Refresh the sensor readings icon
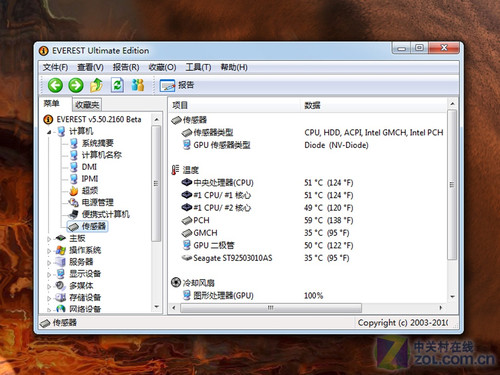The height and width of the screenshot is (375, 500). pos(117,85)
